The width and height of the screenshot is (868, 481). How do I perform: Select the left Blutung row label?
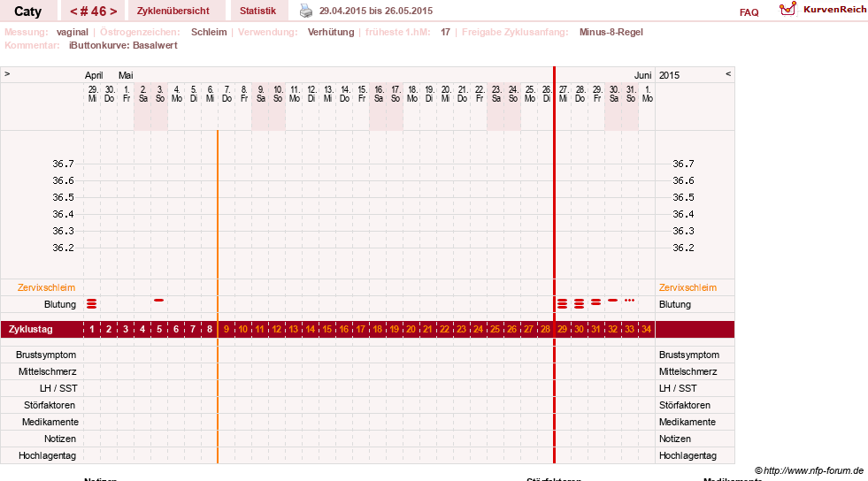tap(60, 305)
